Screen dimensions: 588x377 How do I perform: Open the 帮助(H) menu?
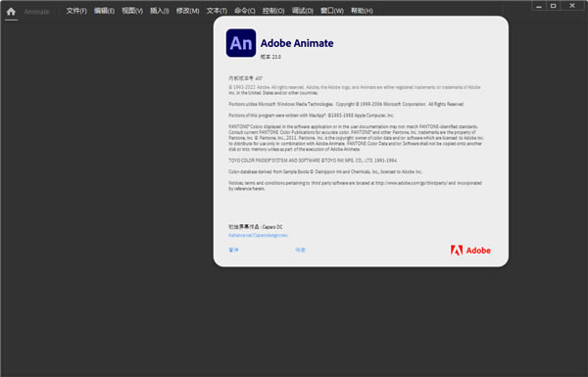[362, 11]
